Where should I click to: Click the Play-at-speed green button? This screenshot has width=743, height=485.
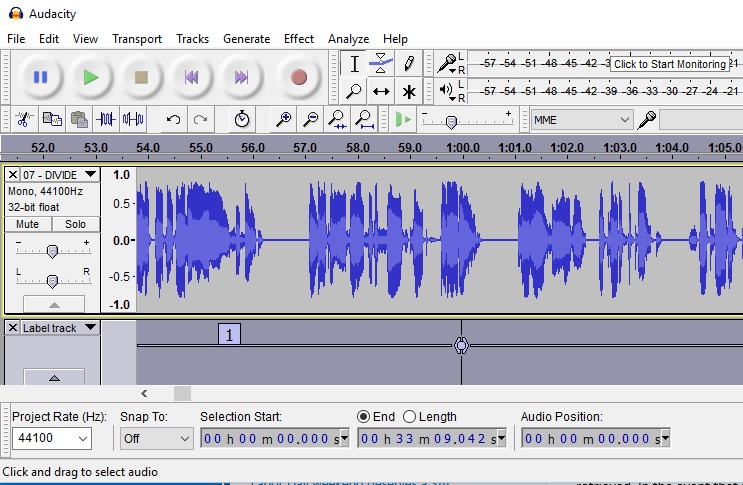click(403, 119)
